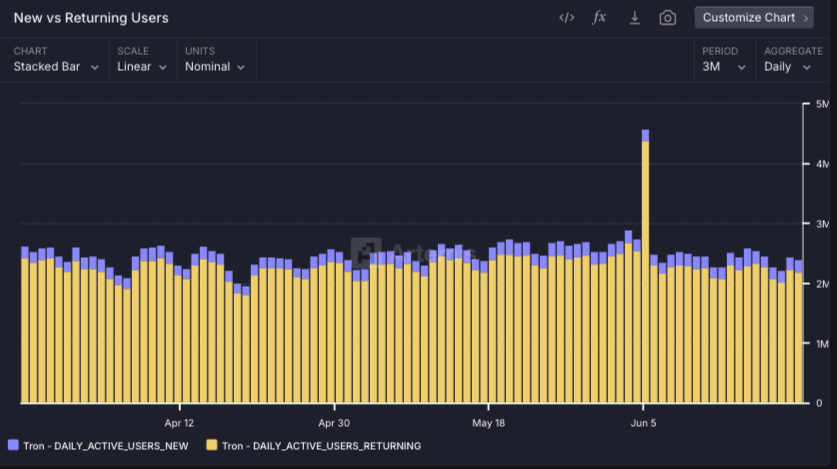Download the chart data
The width and height of the screenshot is (837, 469).
tap(634, 18)
